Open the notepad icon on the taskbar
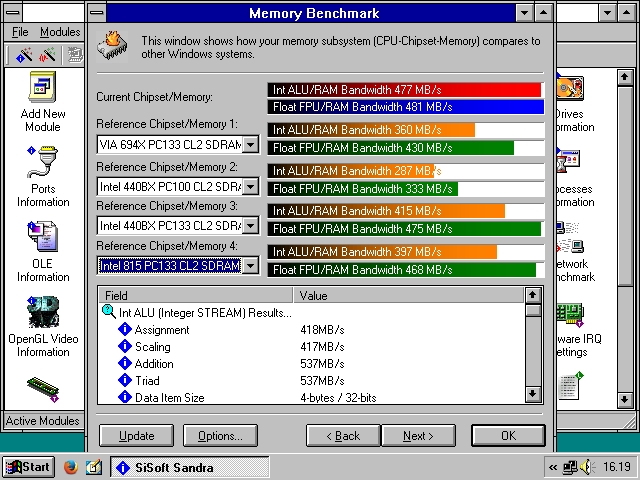This screenshot has height=480, width=640. click(94, 467)
